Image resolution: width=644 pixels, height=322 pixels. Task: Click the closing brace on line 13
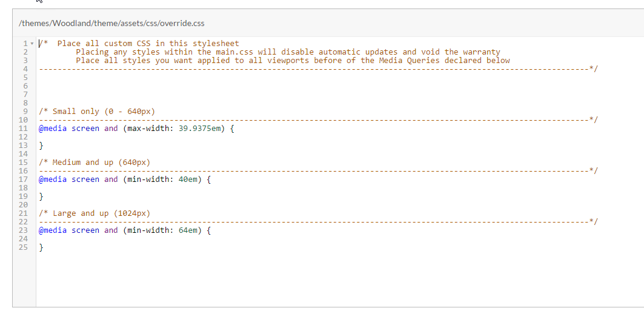point(41,146)
